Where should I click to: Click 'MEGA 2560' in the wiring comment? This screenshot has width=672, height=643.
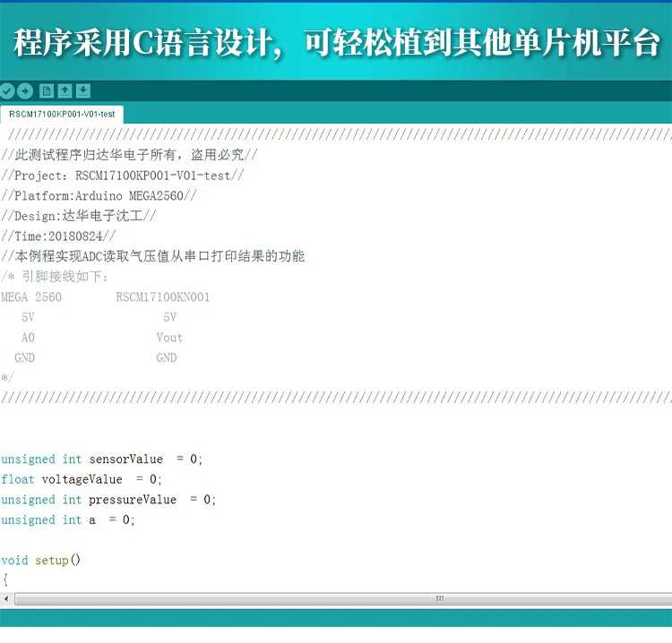tap(31, 296)
